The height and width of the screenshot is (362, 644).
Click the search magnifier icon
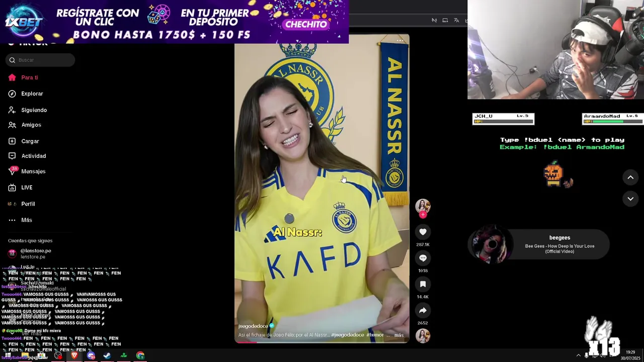point(12,60)
